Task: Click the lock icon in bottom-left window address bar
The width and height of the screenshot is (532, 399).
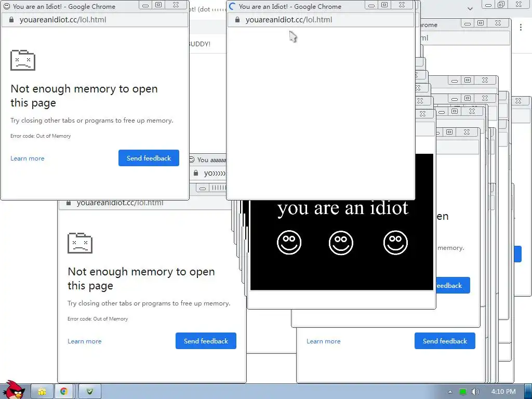Action: tap(69, 203)
